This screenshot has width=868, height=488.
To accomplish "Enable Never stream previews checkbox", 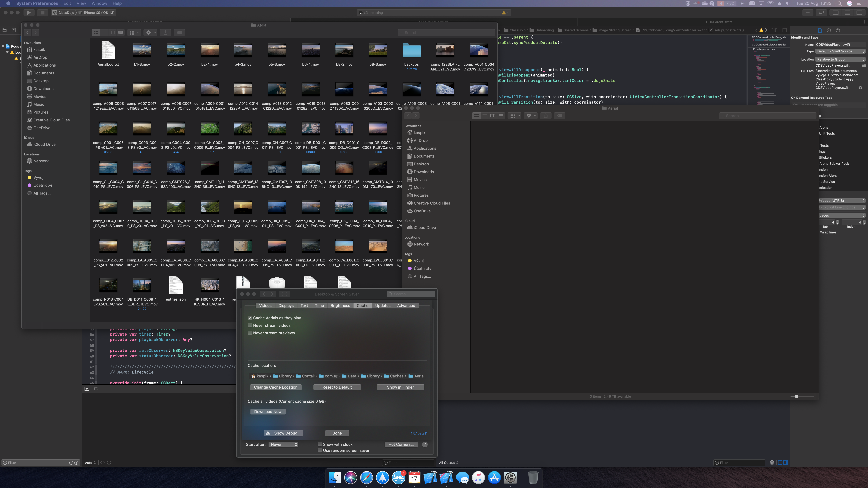I will pyautogui.click(x=250, y=333).
